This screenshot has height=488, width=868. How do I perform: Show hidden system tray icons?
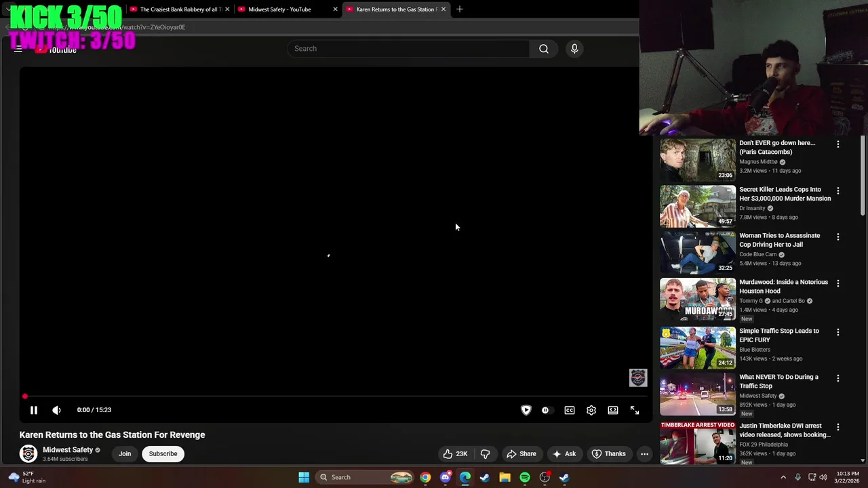(x=783, y=477)
